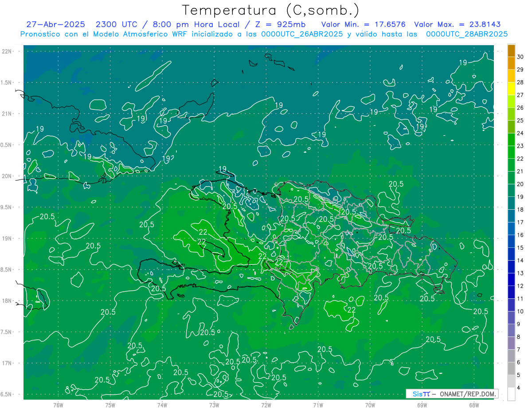Click the 30 label on the color legend
532x411 pixels.
pyautogui.click(x=520, y=57)
